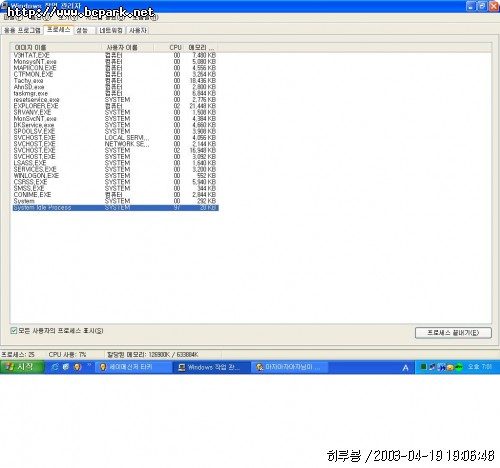Sort by the 이미지 이름 column header
Image resolution: width=500 pixels, height=468 pixels.
[56, 48]
